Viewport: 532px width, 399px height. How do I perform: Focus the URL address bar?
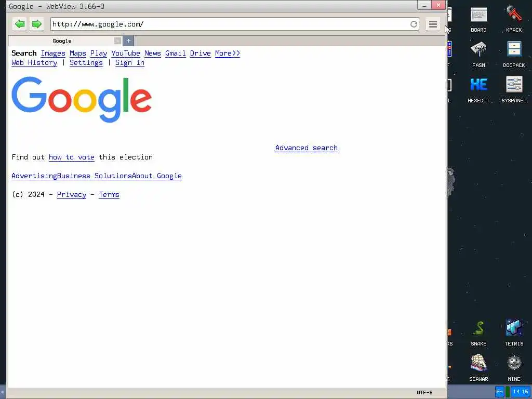230,24
